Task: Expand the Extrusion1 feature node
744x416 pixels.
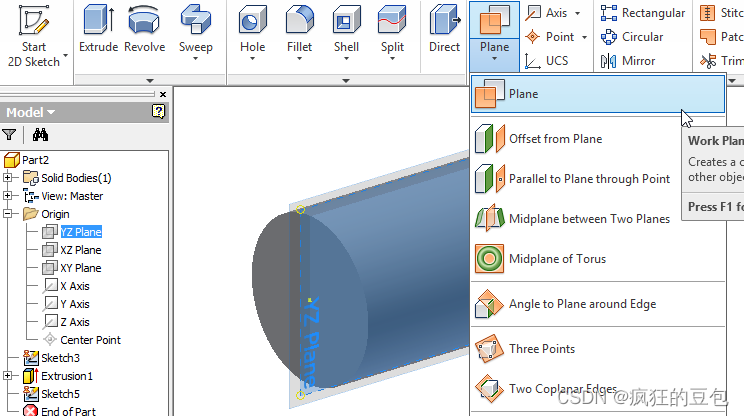Action: point(9,376)
